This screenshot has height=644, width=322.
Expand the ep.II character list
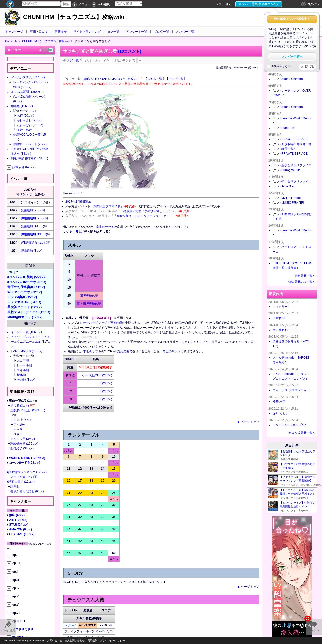[9, 572]
